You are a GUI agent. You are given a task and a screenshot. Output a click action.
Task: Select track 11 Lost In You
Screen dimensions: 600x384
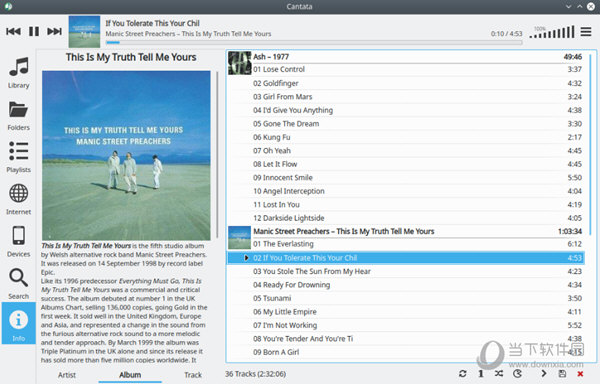(406, 204)
